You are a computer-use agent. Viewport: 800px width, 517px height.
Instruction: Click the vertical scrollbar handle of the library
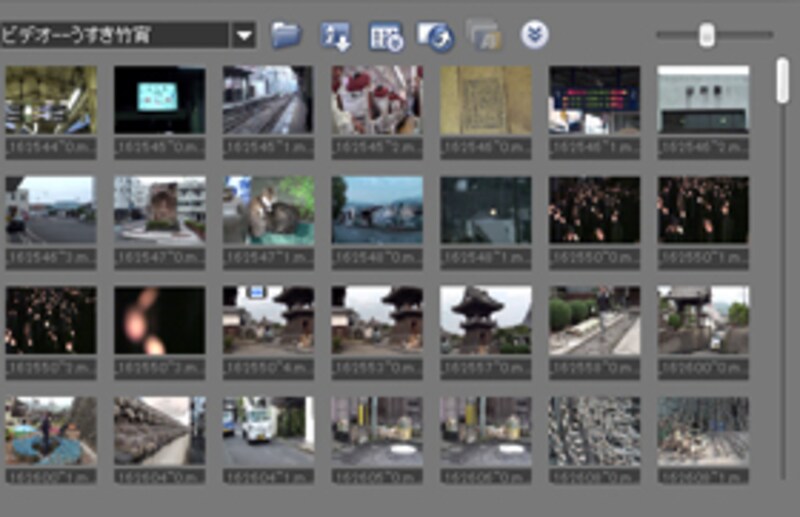[x=782, y=82]
